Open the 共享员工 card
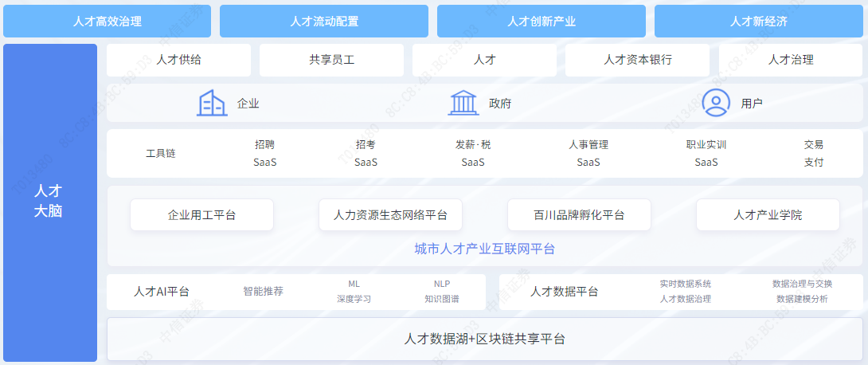This screenshot has width=868, height=365. (331, 60)
